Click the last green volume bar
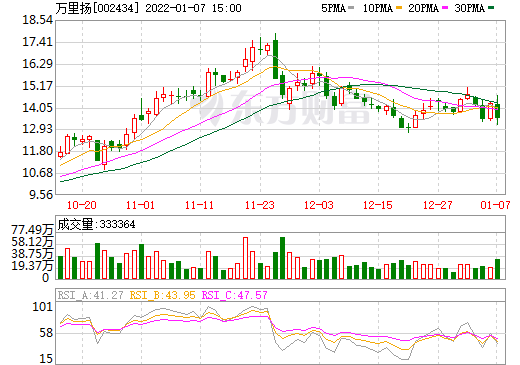 pyautogui.click(x=498, y=269)
